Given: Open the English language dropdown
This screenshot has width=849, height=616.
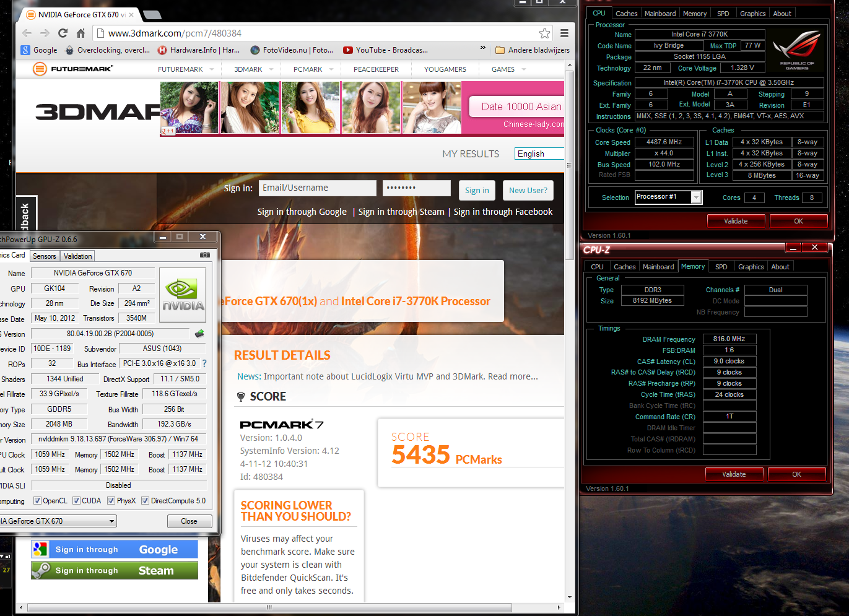Looking at the screenshot, I should point(539,154).
